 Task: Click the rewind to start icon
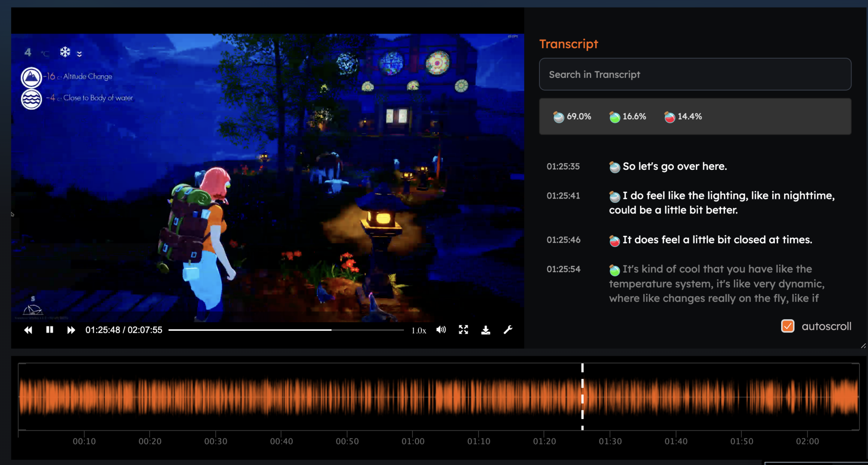pyautogui.click(x=27, y=329)
